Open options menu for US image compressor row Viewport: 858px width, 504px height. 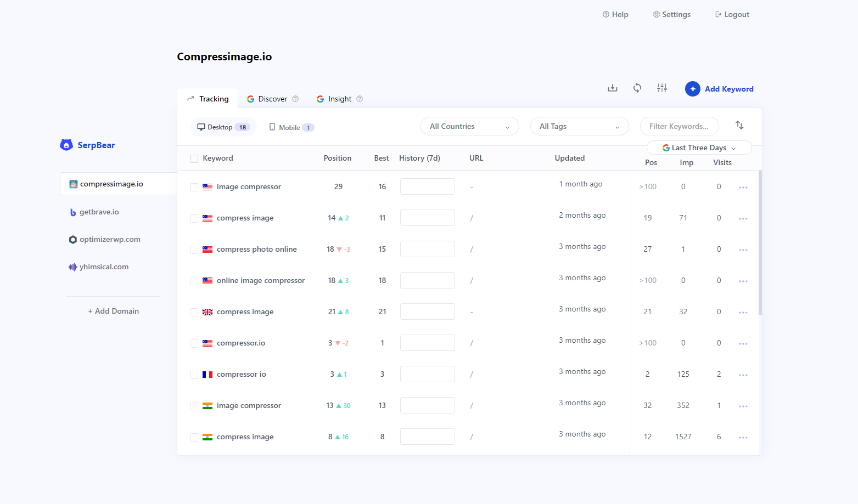tap(743, 188)
